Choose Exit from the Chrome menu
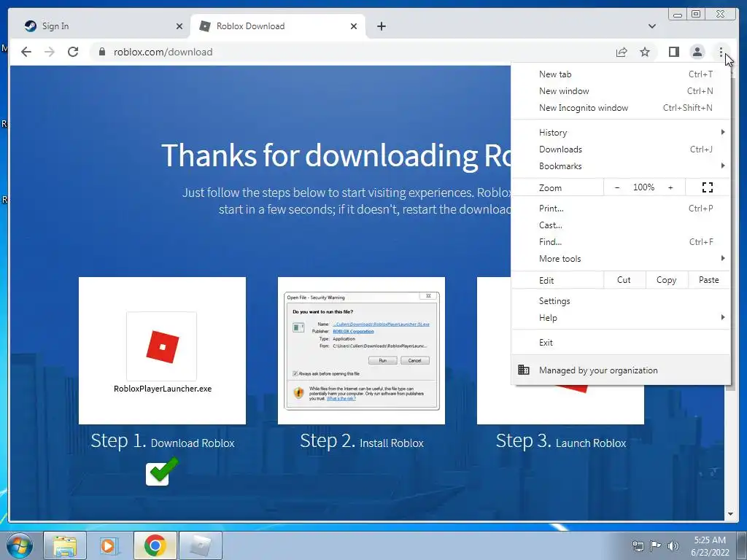 click(x=621, y=343)
